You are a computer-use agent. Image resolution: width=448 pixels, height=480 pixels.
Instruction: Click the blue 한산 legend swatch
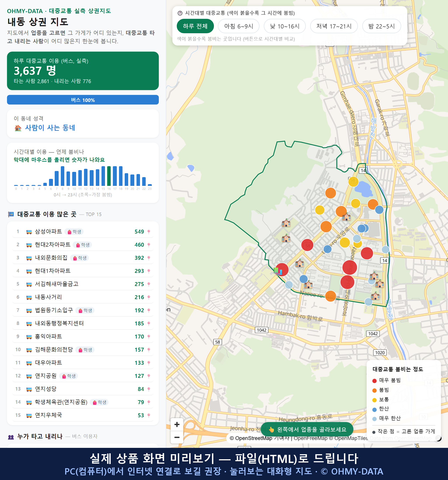(374, 410)
